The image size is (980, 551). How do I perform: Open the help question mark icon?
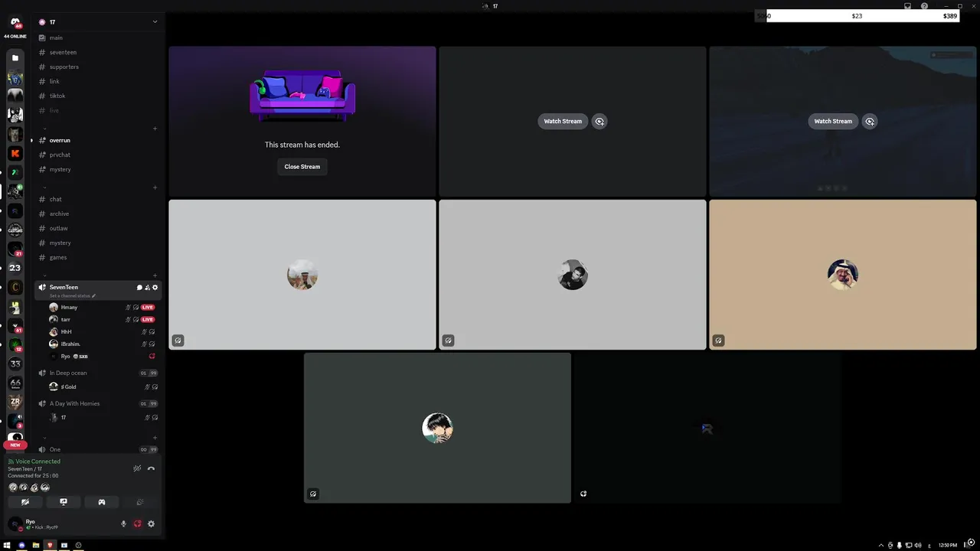point(924,6)
